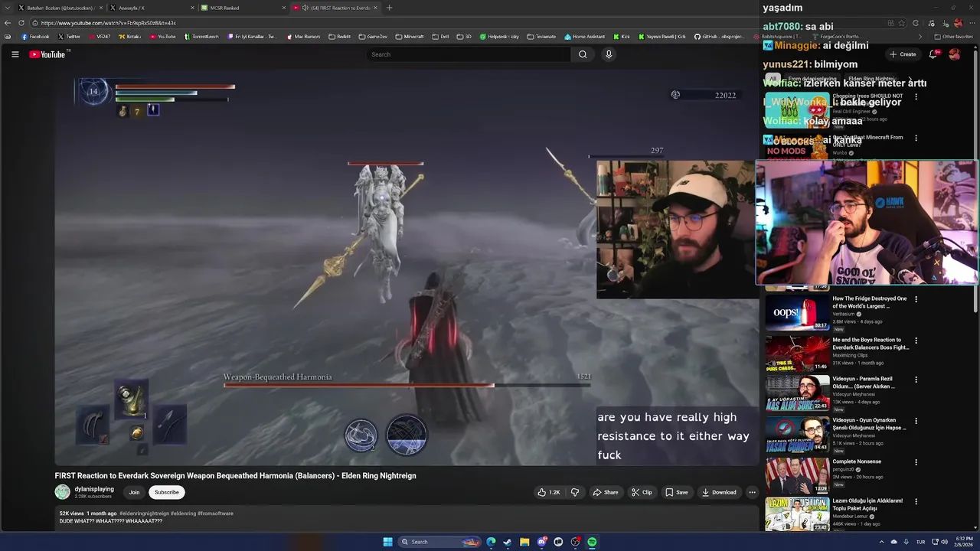
Task: Open Twitter bookmark
Action: tap(69, 37)
